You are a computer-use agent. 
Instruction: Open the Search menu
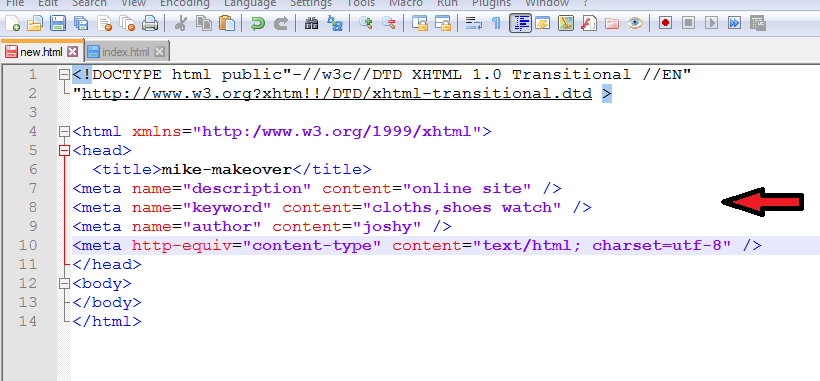[89, 3]
